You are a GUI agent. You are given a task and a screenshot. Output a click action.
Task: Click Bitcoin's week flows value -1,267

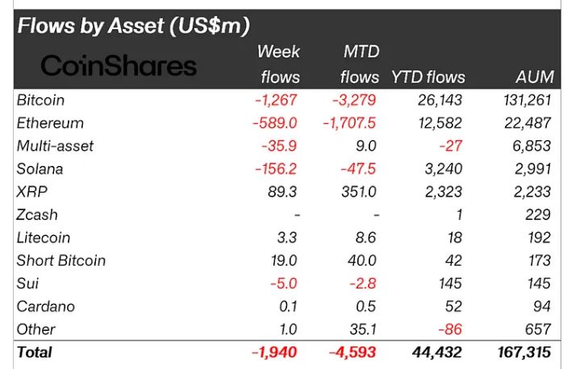click(x=277, y=100)
